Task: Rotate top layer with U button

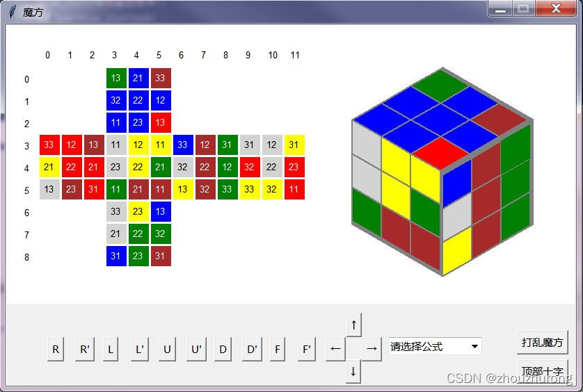Action: click(x=167, y=349)
